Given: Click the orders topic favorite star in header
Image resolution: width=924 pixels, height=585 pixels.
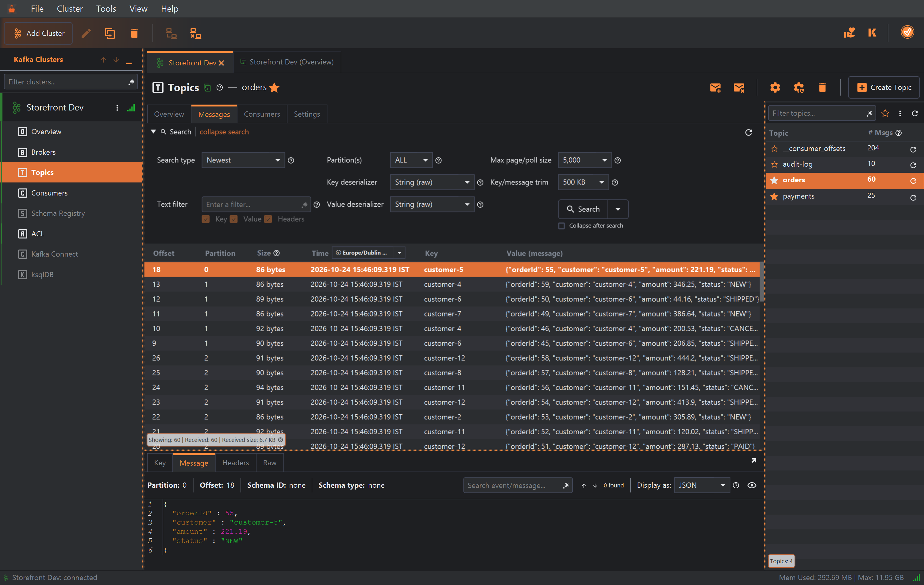Looking at the screenshot, I should coord(274,87).
